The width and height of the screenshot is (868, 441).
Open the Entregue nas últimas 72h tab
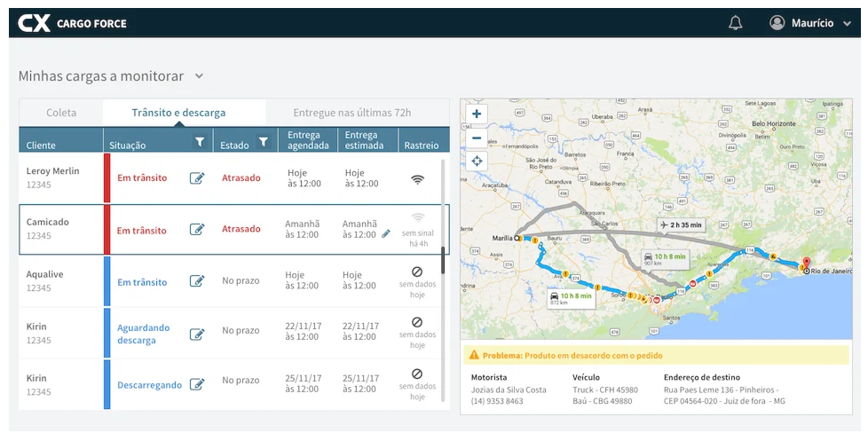point(352,113)
